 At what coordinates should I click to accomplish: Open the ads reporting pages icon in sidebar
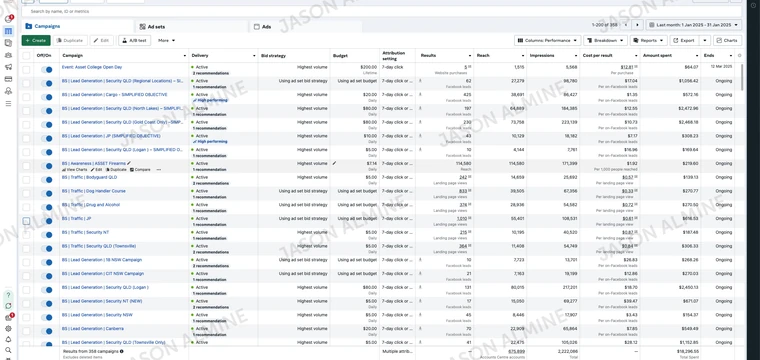click(x=8, y=43)
